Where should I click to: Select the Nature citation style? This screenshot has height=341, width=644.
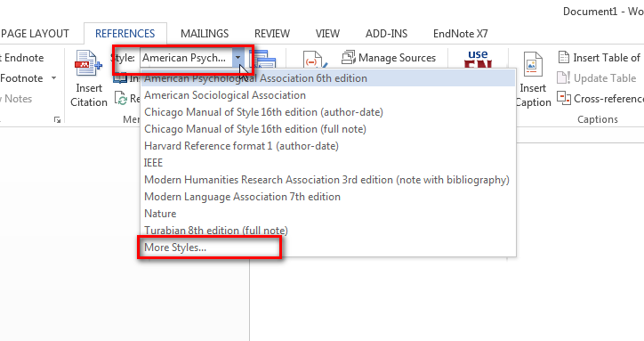pyautogui.click(x=327, y=214)
